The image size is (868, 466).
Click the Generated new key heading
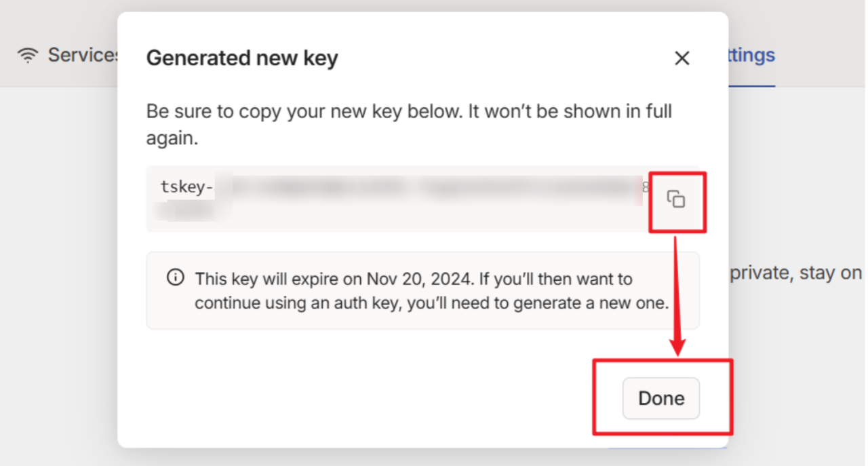(242, 58)
